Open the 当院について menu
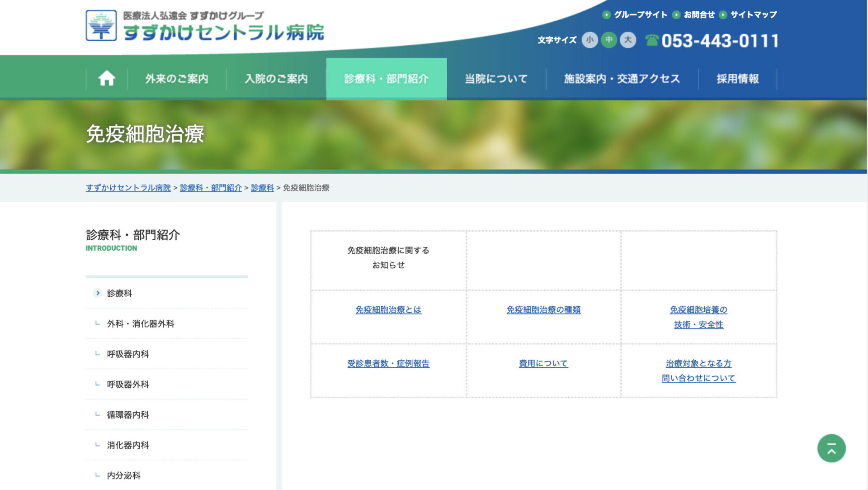Screen dimensions: 868x490 tap(496, 79)
